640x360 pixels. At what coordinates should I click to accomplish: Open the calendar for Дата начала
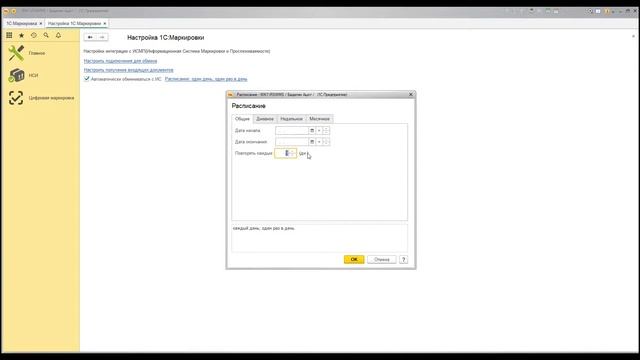pyautogui.click(x=312, y=131)
